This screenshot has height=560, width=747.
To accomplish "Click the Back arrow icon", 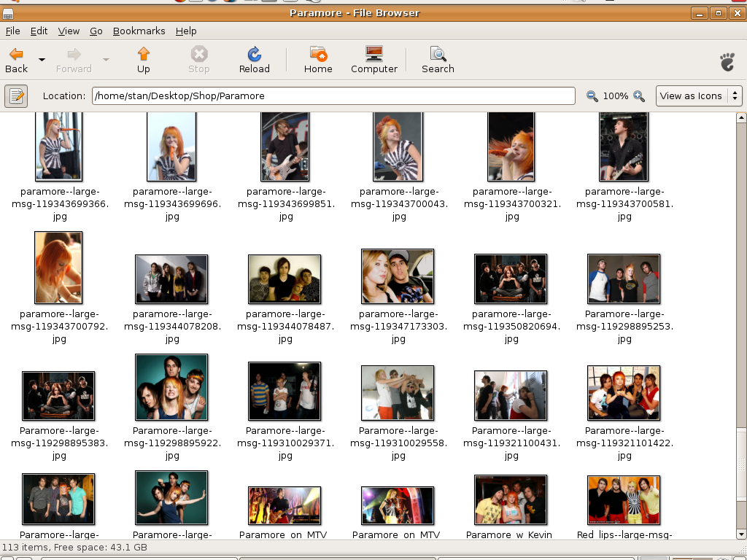I will (16, 55).
